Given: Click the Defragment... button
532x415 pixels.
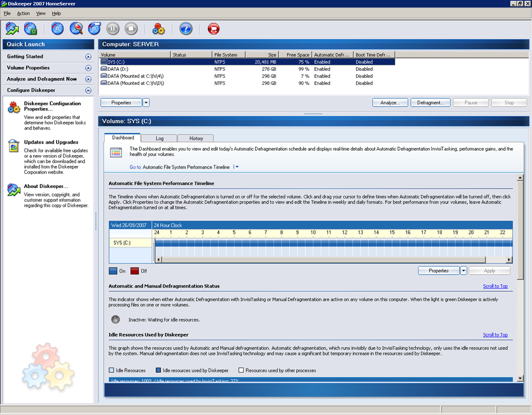Looking at the screenshot, I should 430,103.
